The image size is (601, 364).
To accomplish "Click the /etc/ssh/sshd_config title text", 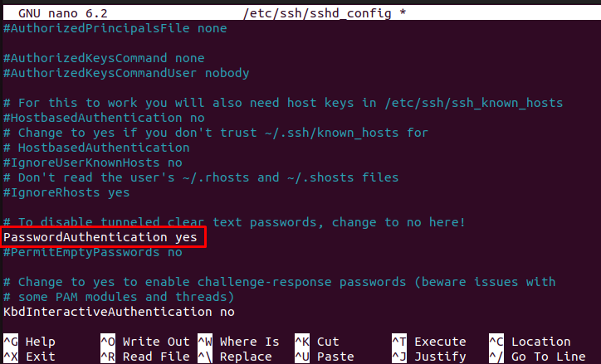I will [x=317, y=13].
